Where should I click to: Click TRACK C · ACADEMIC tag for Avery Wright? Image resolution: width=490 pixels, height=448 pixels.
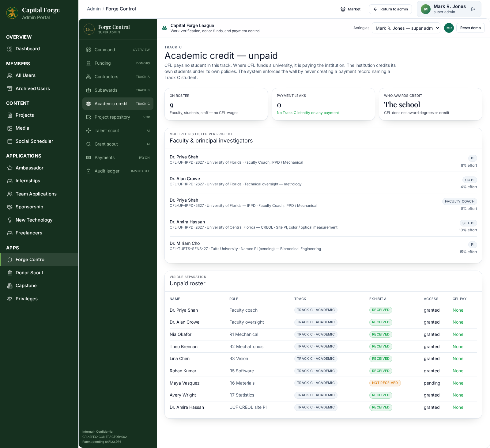(x=316, y=395)
